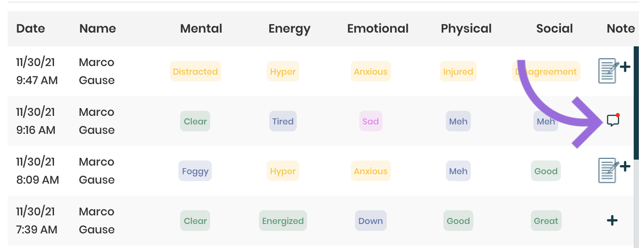Click the Energized energy tag
Screen dimensions: 644x248
pos(283,221)
